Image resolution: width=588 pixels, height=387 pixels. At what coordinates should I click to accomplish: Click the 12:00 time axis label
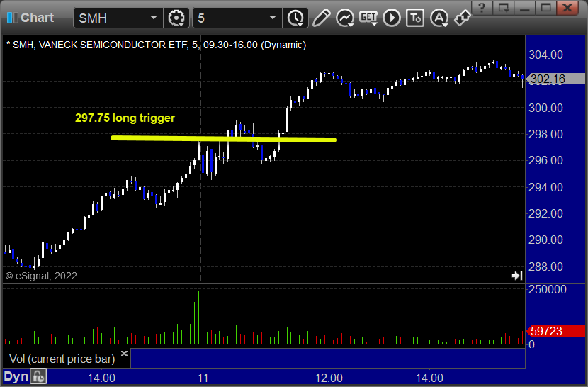click(x=329, y=378)
